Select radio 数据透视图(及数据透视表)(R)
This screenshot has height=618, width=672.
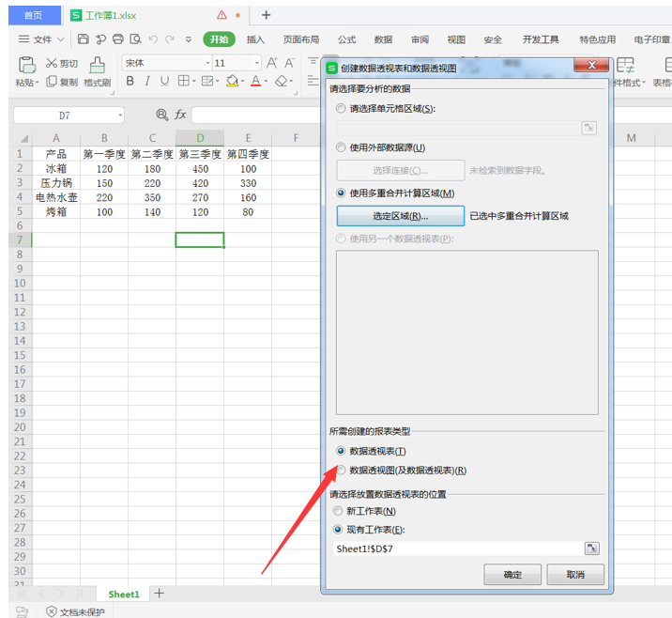[341, 470]
